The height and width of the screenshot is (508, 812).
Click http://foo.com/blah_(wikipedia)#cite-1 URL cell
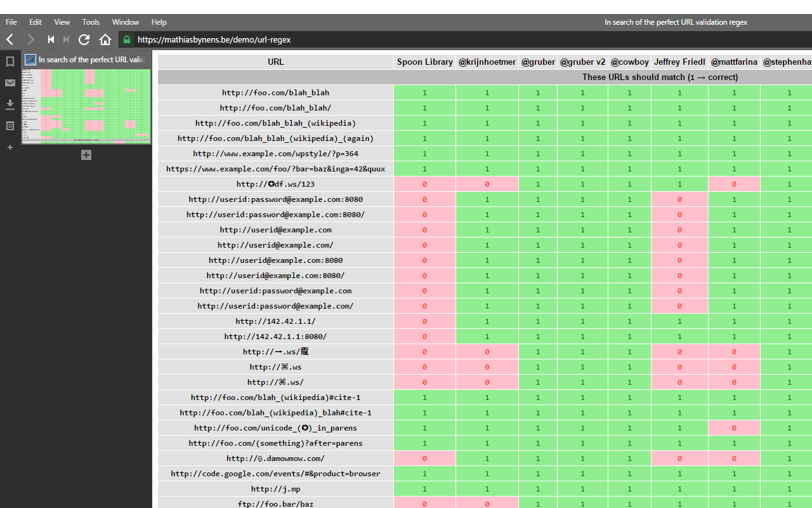[276, 398]
